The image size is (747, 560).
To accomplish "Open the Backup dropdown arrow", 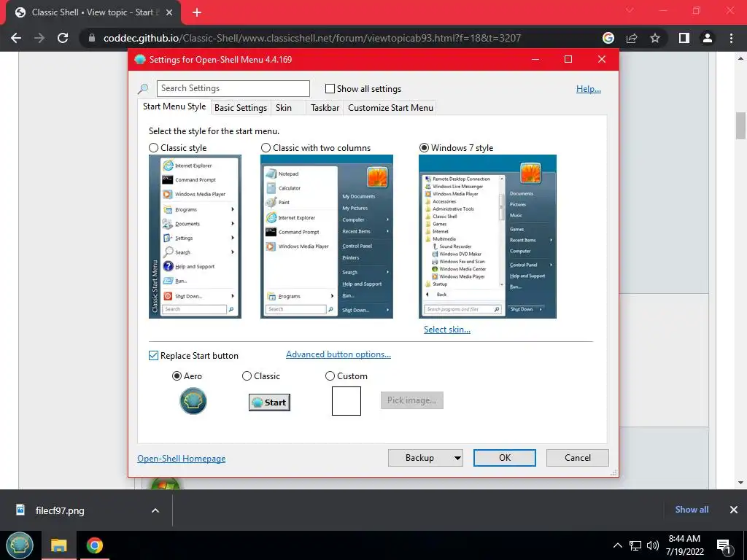I will (x=457, y=458).
